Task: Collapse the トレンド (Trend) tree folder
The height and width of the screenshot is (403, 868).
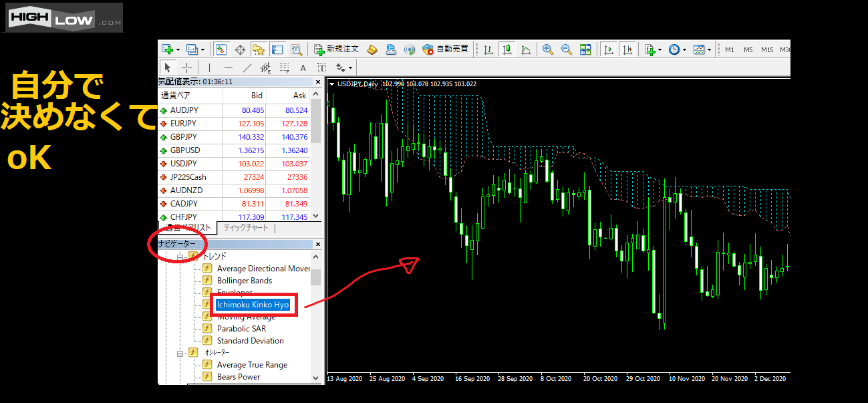Action: (180, 257)
